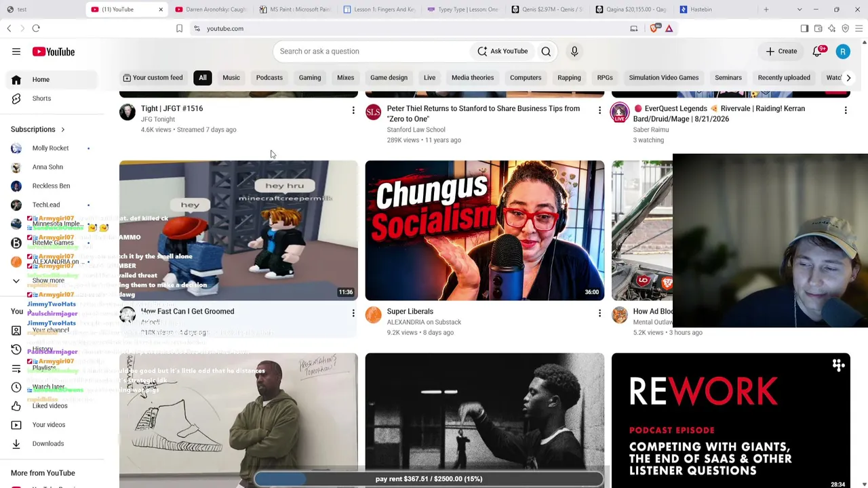868x488 pixels.
Task: Show more topic chips with the right arrow
Action: pos(848,78)
